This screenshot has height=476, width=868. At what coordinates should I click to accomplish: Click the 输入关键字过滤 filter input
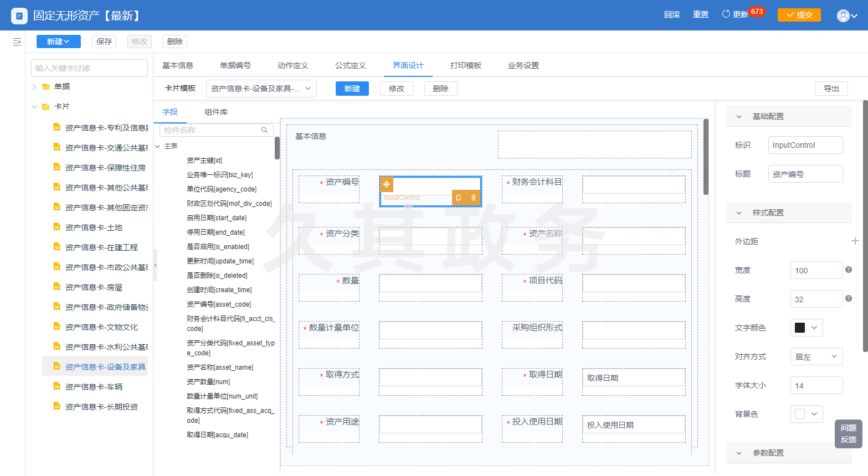point(89,68)
